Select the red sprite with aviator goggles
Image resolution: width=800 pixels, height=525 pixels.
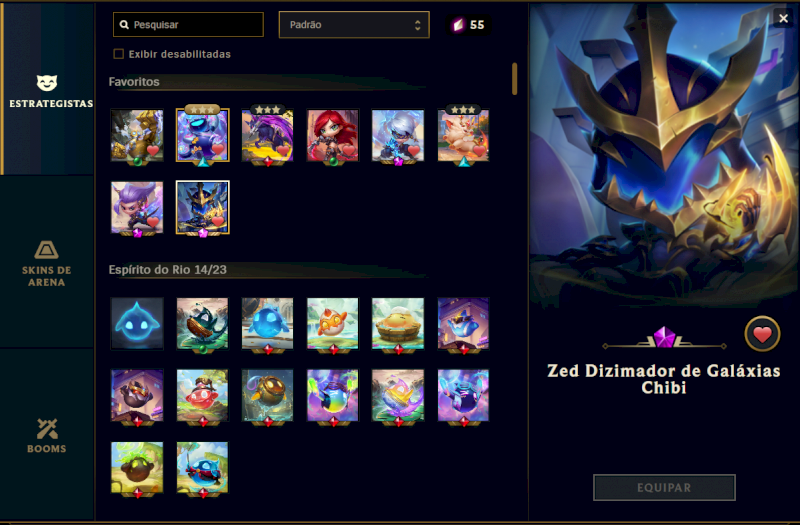click(x=203, y=396)
